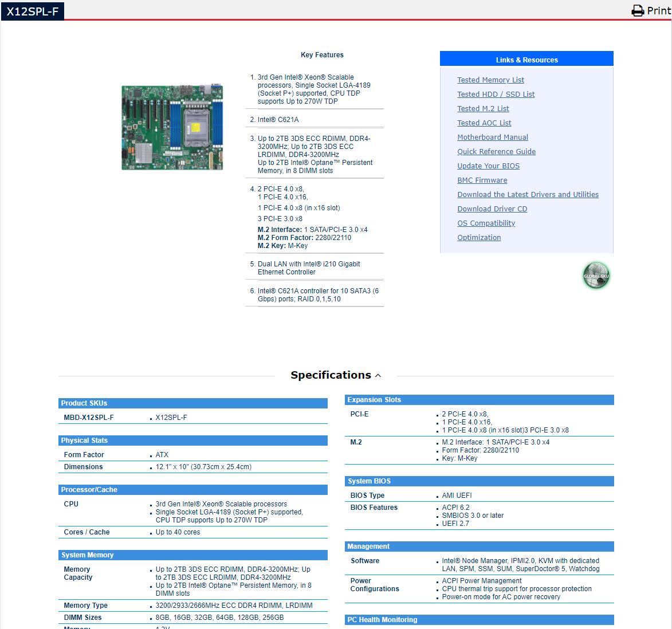Click the Specifications heading text
Image resolution: width=672 pixels, height=629 pixels.
click(x=331, y=375)
